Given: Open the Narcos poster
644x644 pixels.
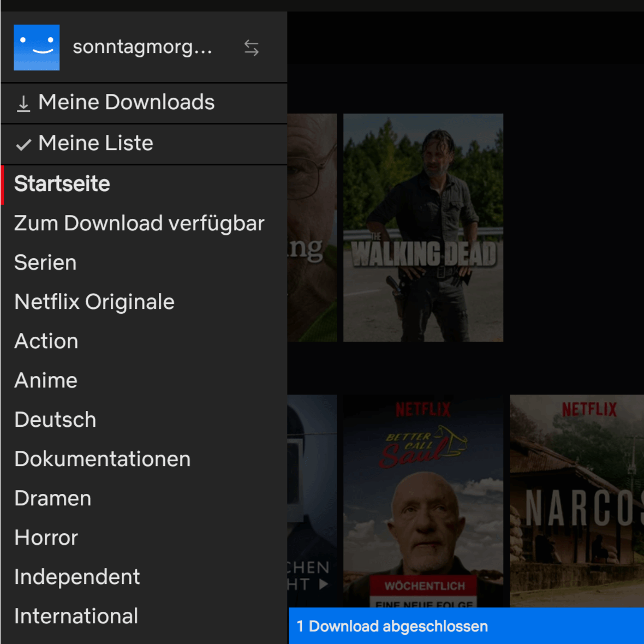Looking at the screenshot, I should tap(577, 500).
